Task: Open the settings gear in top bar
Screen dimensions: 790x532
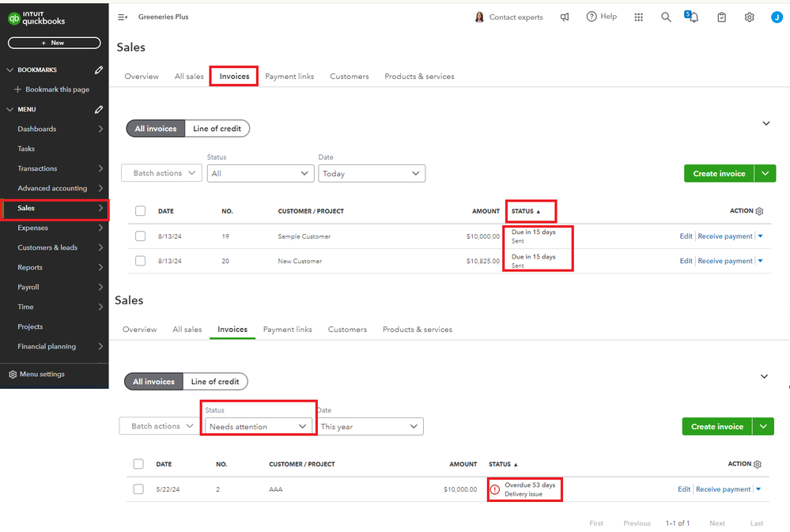Action: 749,17
